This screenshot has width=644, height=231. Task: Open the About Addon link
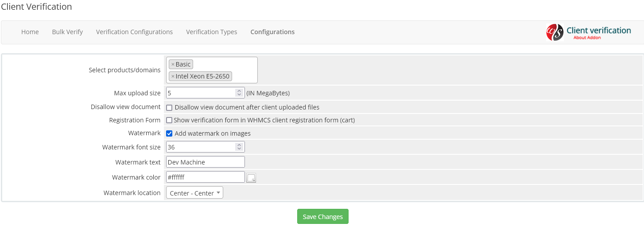[587, 38]
